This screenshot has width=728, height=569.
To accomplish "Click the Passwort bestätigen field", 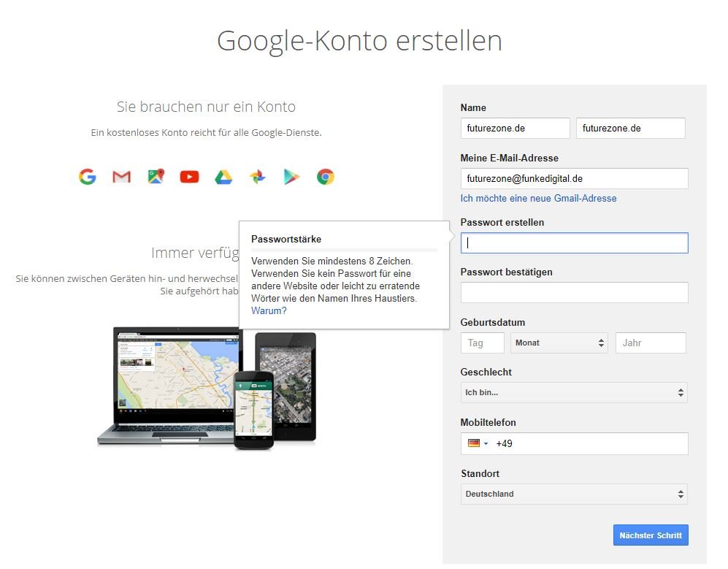I will (x=575, y=293).
